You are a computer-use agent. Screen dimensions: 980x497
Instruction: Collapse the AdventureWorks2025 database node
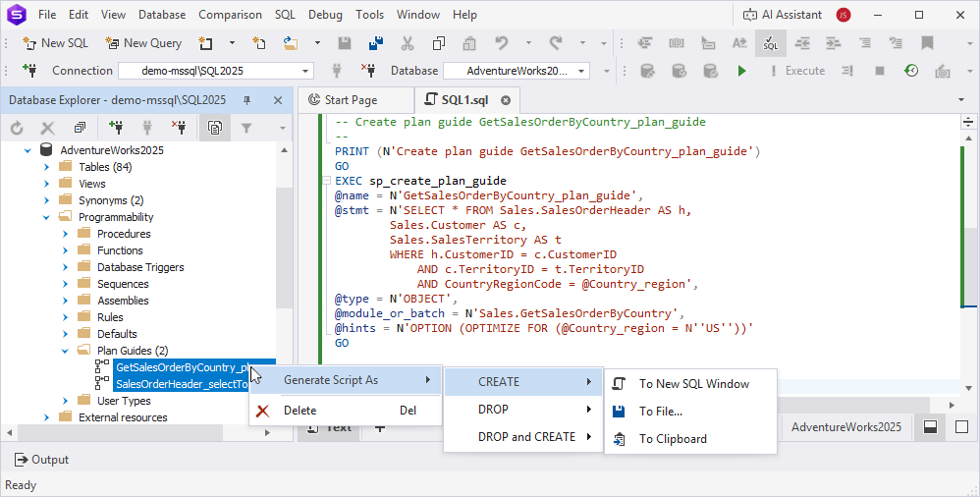coord(27,150)
